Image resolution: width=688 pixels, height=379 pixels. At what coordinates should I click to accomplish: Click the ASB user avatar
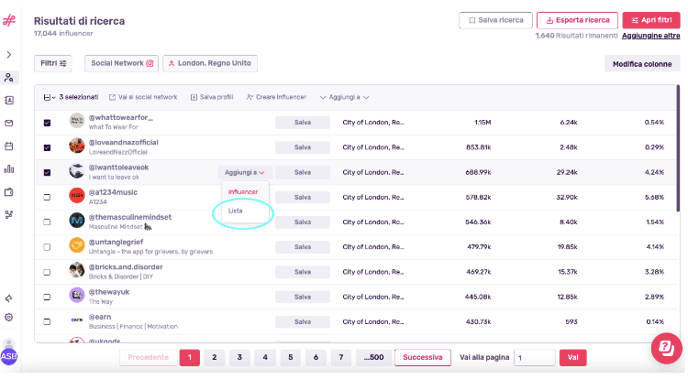pyautogui.click(x=9, y=356)
